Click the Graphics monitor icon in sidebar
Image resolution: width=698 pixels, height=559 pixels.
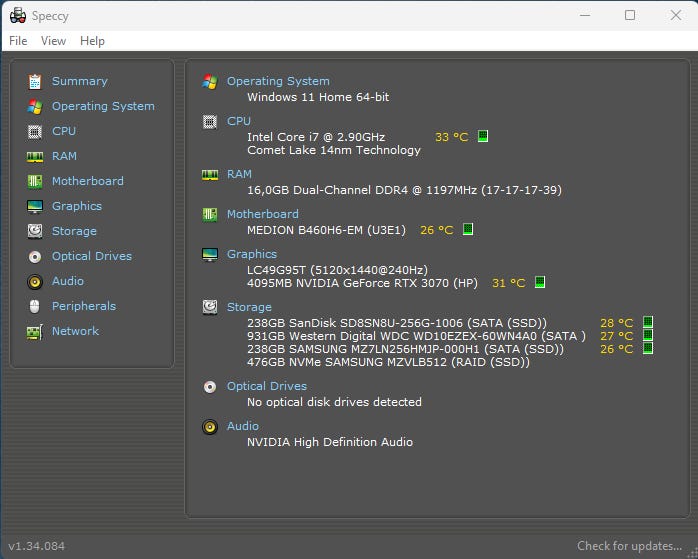click(x=35, y=207)
